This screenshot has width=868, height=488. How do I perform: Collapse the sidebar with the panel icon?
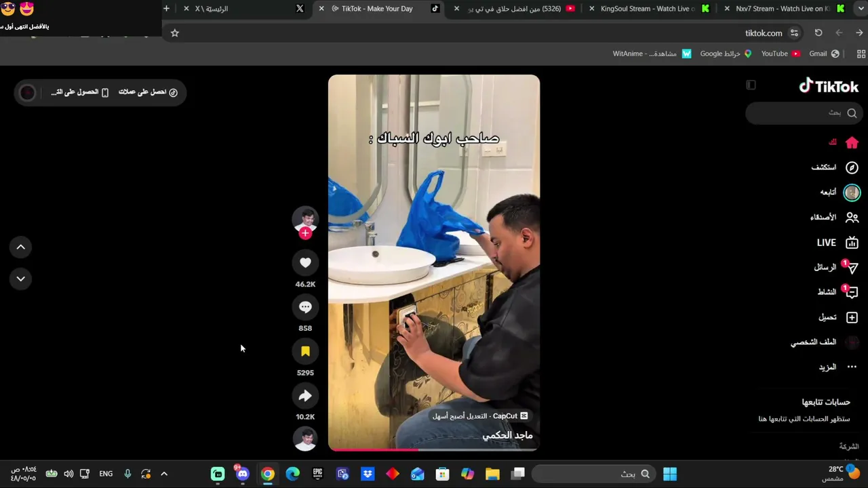click(751, 85)
